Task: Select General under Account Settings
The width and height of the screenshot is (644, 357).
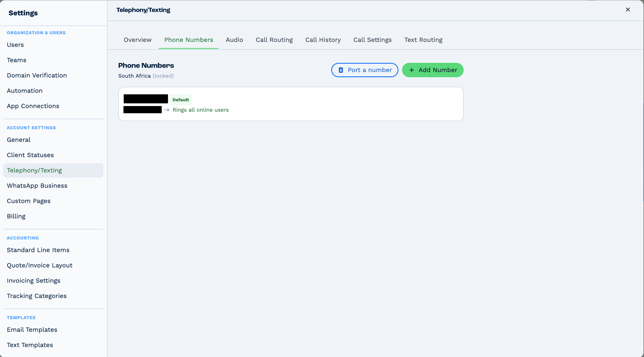Action: pyautogui.click(x=53, y=140)
